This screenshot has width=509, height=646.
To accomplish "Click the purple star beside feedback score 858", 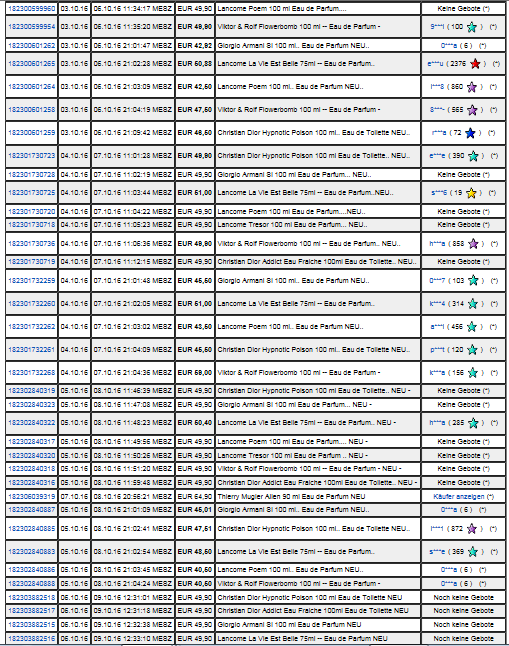I will pyautogui.click(x=473, y=244).
